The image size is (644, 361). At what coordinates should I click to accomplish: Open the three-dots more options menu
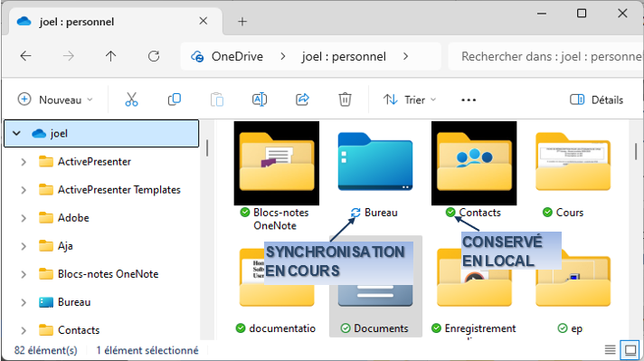469,100
